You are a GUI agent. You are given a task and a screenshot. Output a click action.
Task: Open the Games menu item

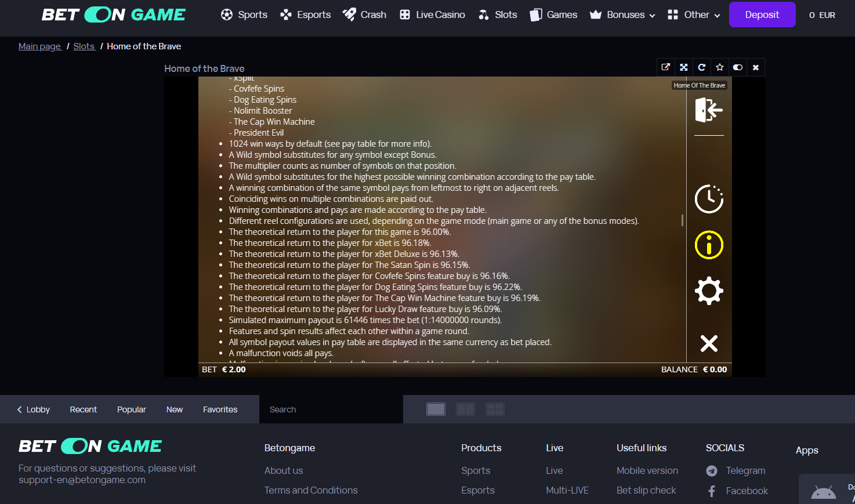pos(553,14)
